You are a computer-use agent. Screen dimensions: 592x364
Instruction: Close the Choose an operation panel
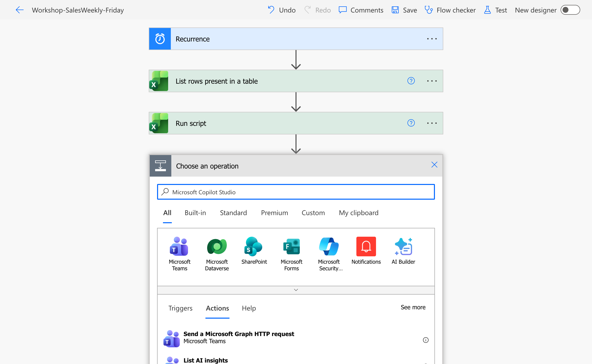[x=434, y=165]
